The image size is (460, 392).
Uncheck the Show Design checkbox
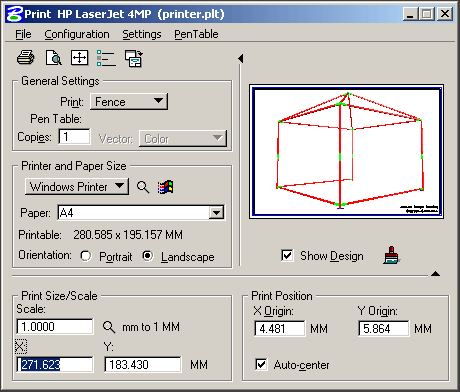pos(287,256)
